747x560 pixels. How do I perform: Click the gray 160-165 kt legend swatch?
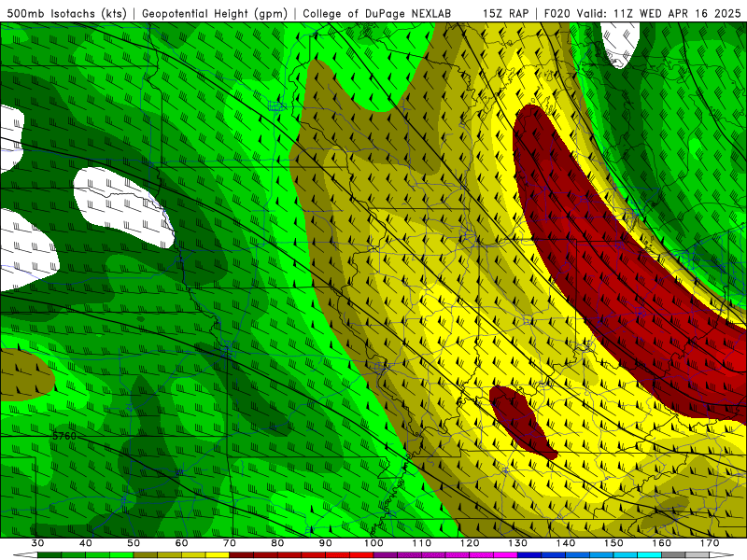point(673,555)
